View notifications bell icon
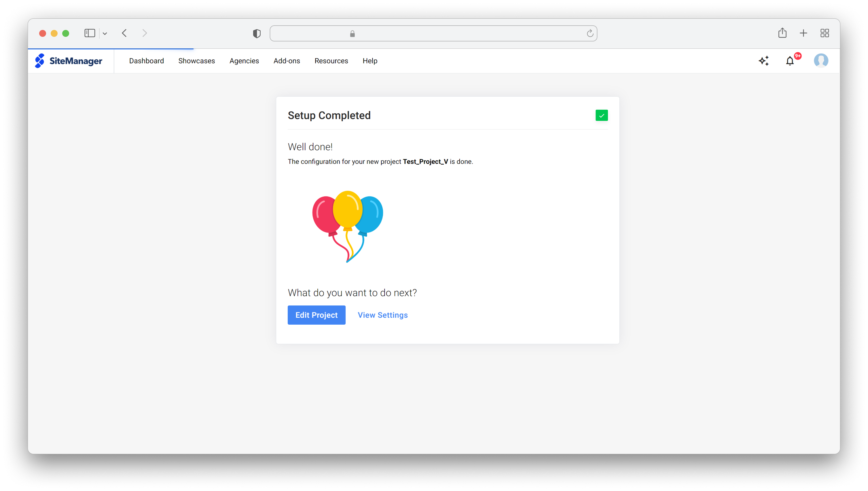 point(791,61)
